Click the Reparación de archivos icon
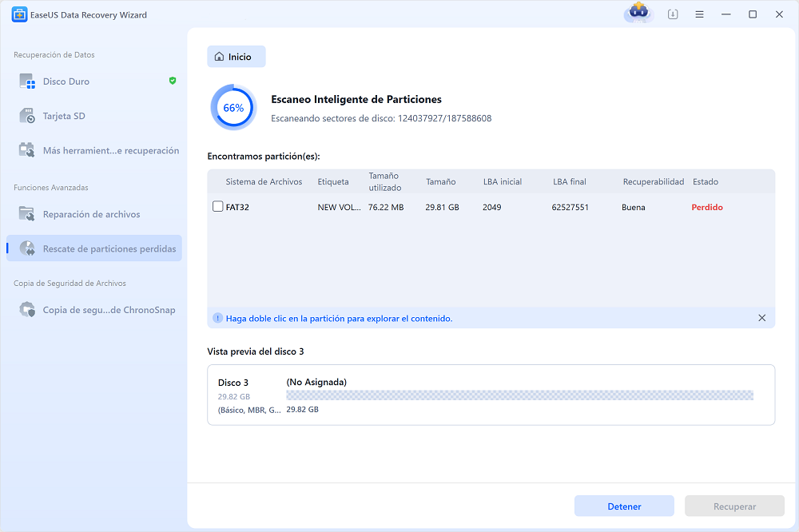 27,214
